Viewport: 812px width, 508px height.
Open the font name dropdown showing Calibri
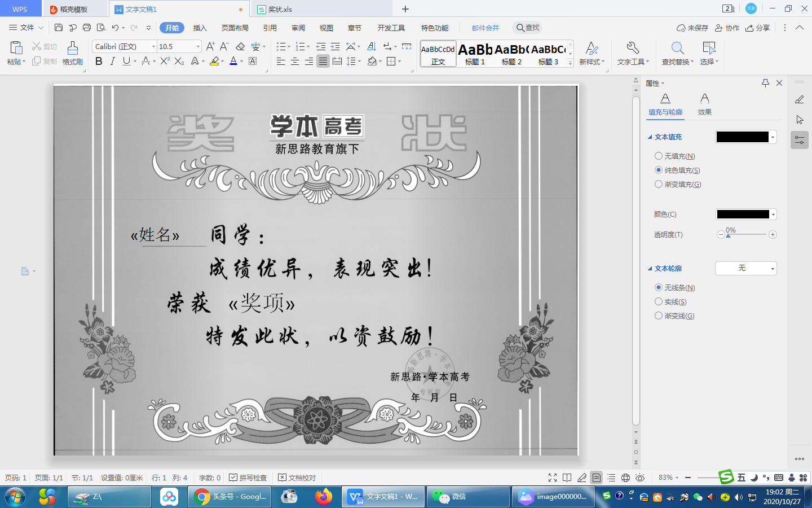pos(125,46)
